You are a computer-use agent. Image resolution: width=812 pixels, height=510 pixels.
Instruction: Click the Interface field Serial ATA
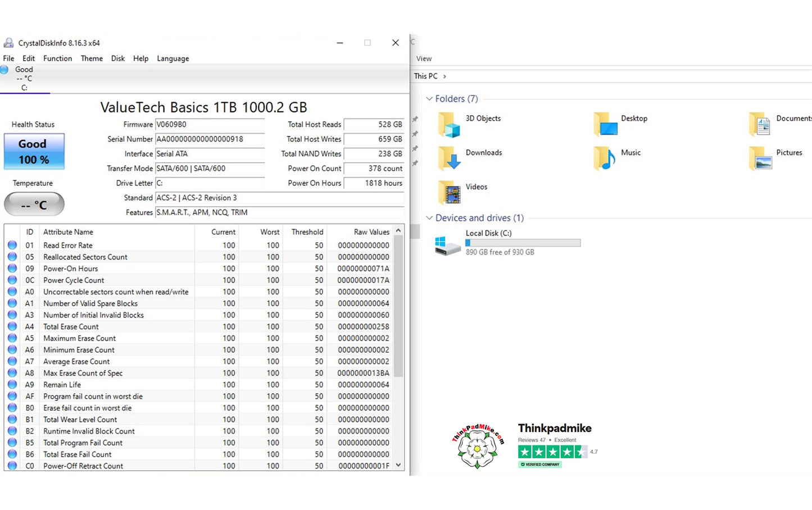click(210, 154)
